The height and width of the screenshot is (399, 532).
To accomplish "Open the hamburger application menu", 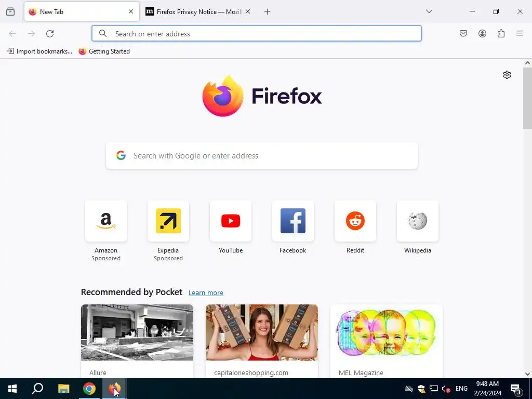I will tap(520, 33).
